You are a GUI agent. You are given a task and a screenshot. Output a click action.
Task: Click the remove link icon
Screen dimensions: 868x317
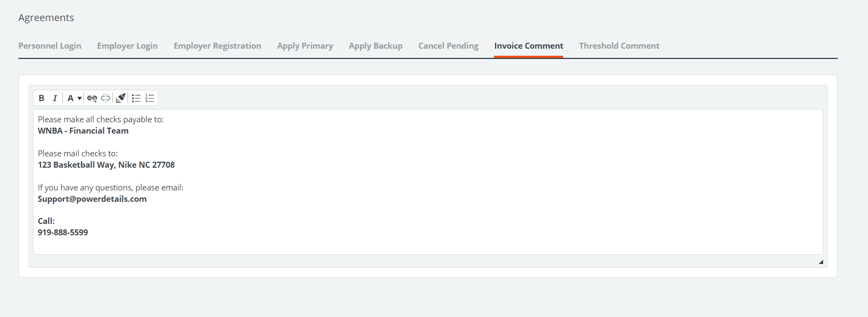click(x=106, y=98)
